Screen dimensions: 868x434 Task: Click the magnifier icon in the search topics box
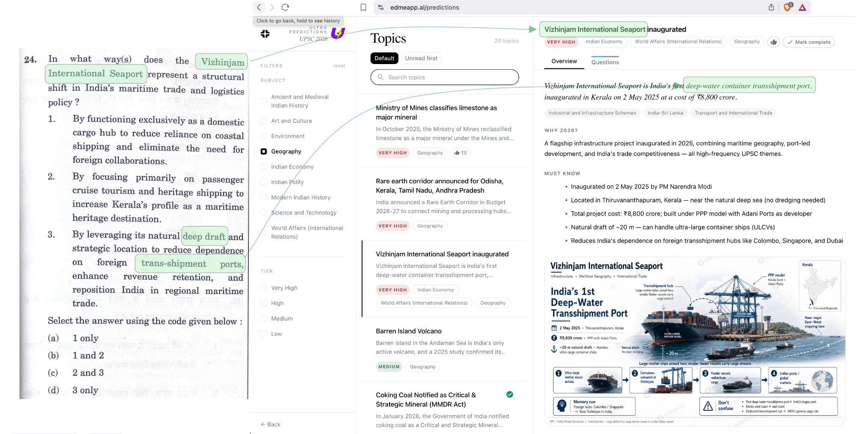381,77
